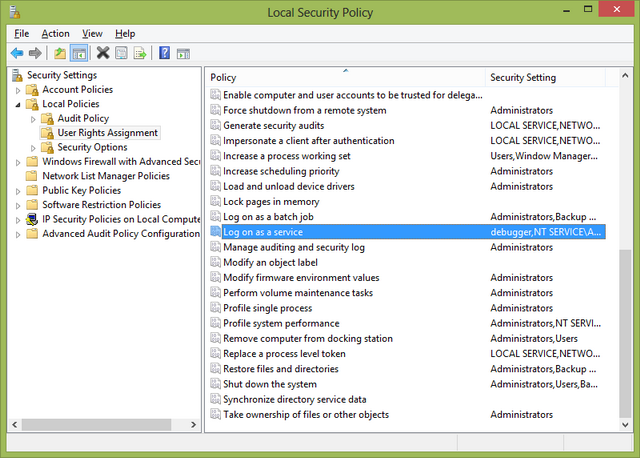Select "Impersonate a client after authentication" policy
Screen dimensions: 640x458
tap(309, 141)
